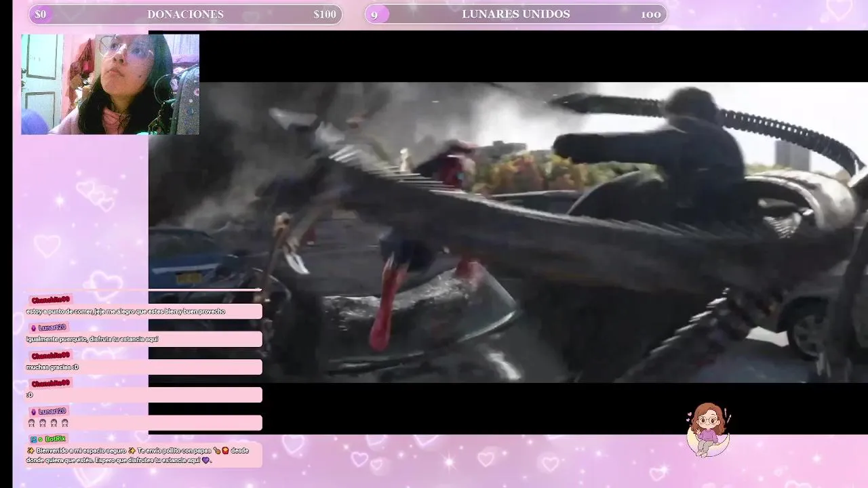Click the '$100' goal on the donation bar
The height and width of the screenshot is (488, 868).
[x=325, y=14]
